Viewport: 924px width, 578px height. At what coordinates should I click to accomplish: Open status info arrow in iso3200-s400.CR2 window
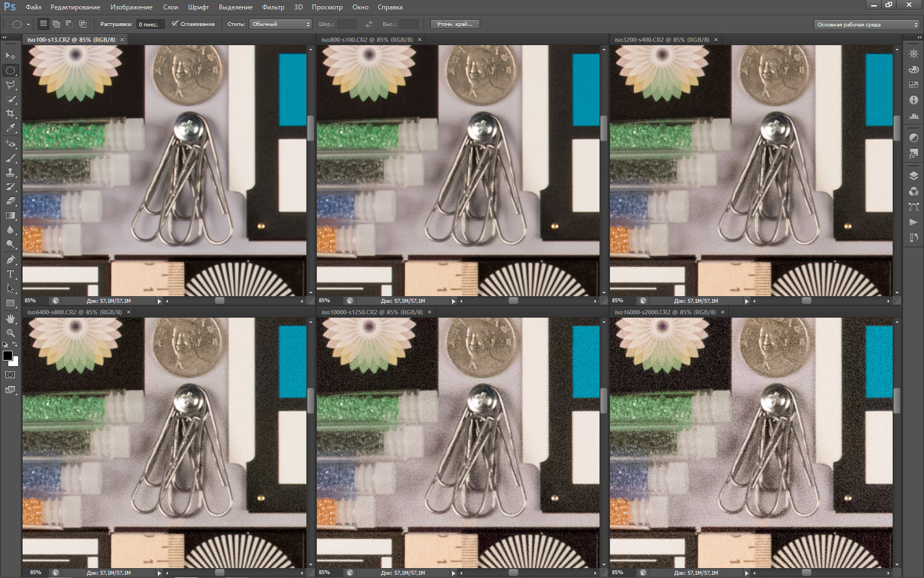(x=747, y=301)
